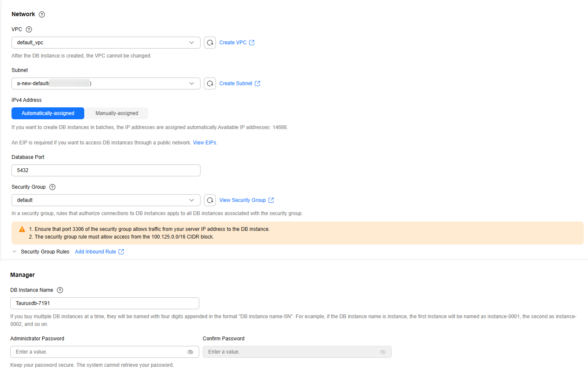Open the VPC dropdown showing default_vpc
The height and width of the screenshot is (377, 588).
pyautogui.click(x=106, y=43)
